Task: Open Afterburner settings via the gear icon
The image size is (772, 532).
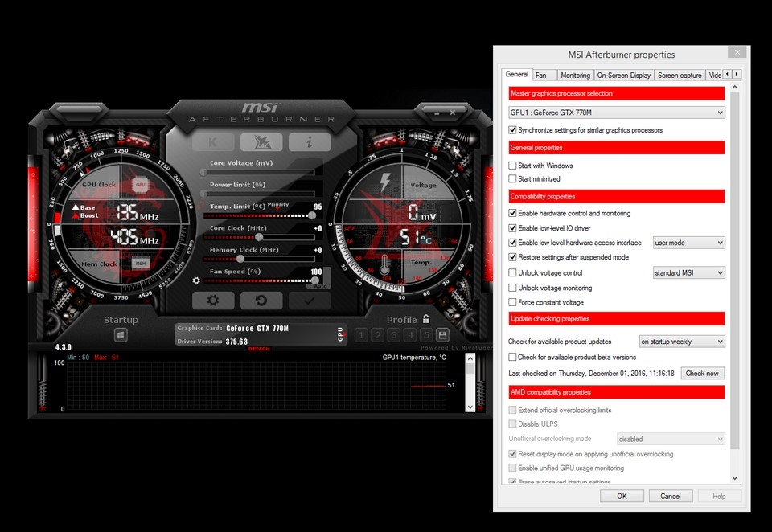Action: (x=212, y=301)
